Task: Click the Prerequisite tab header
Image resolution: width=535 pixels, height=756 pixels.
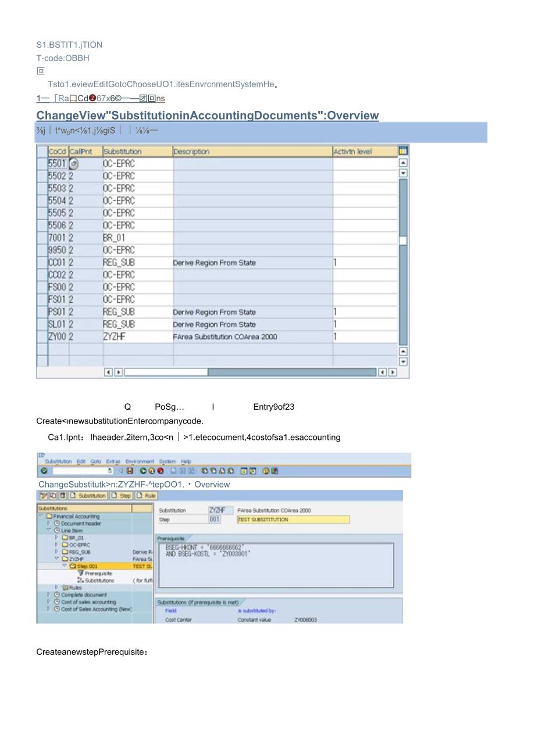Action: coord(171,539)
